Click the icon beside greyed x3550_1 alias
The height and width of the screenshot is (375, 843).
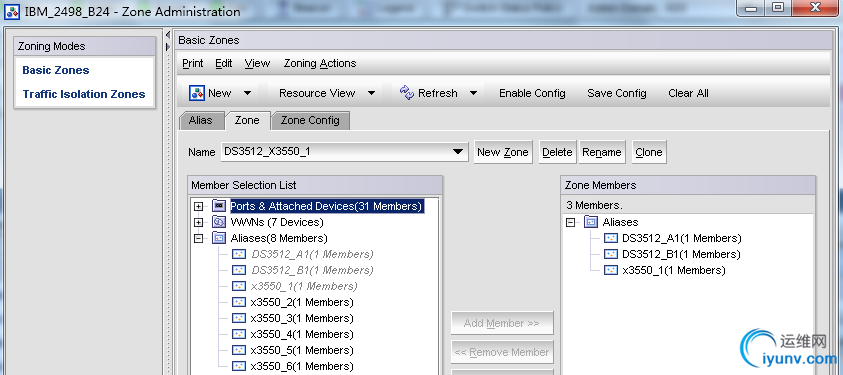[x=239, y=286]
